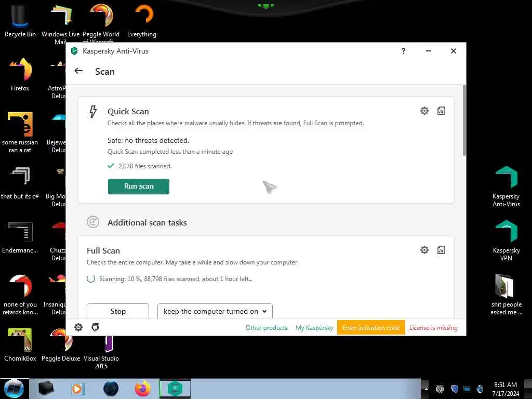Open the support headset icon in bottom bar

click(x=96, y=327)
